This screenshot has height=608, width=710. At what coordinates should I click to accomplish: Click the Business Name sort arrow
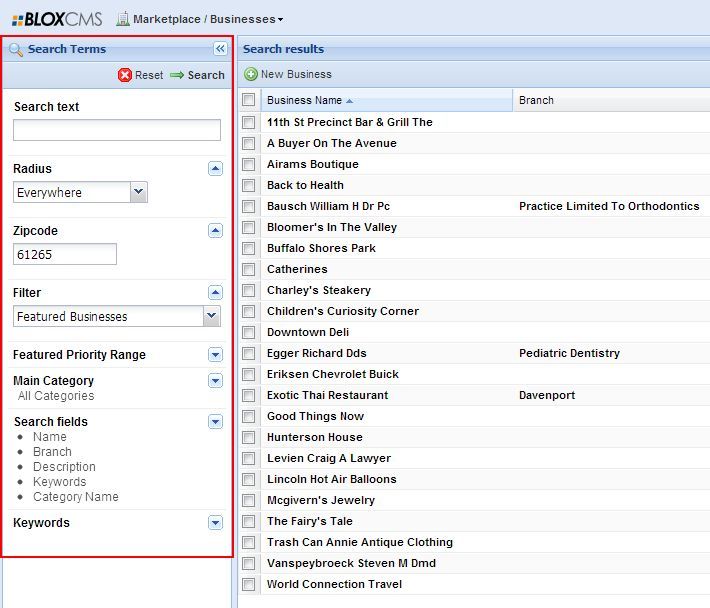click(x=350, y=101)
